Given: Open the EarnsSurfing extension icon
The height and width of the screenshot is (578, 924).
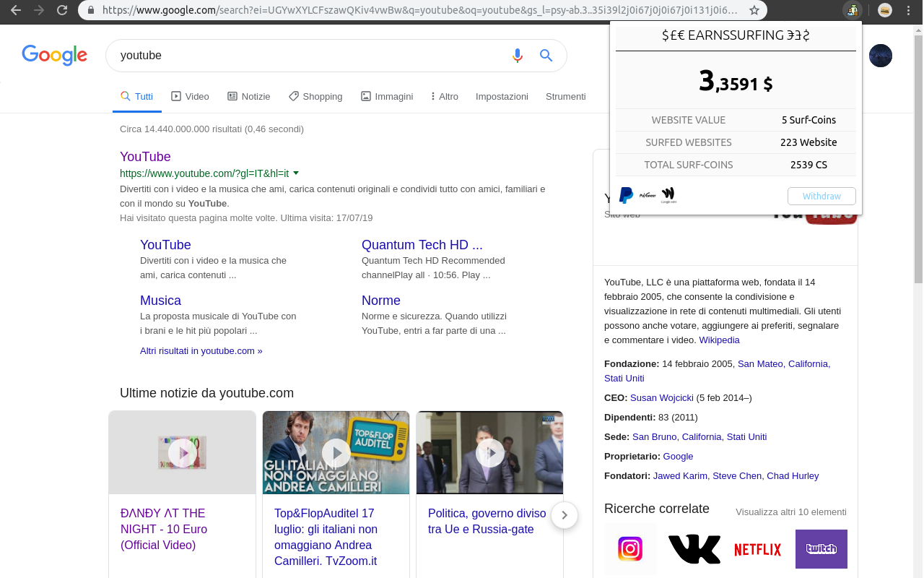Looking at the screenshot, I should pos(853,10).
